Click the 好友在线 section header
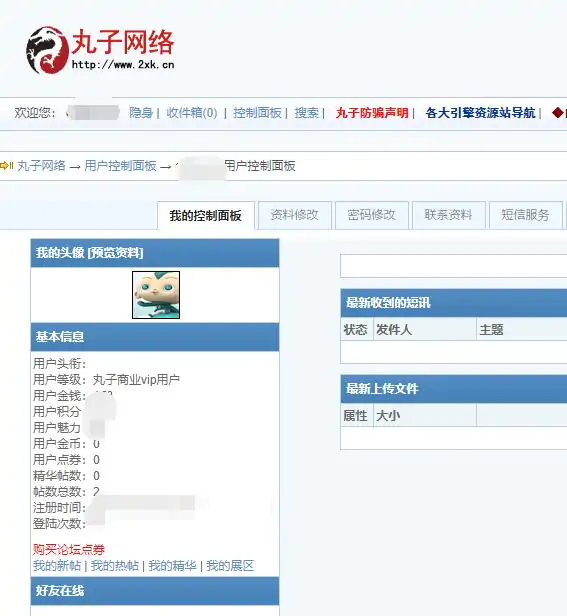The image size is (567, 616). point(155,591)
